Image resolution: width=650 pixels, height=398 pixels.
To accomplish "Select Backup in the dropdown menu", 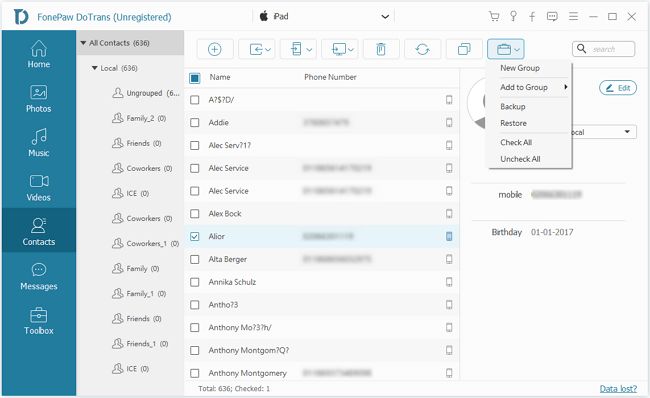I will click(x=513, y=107).
